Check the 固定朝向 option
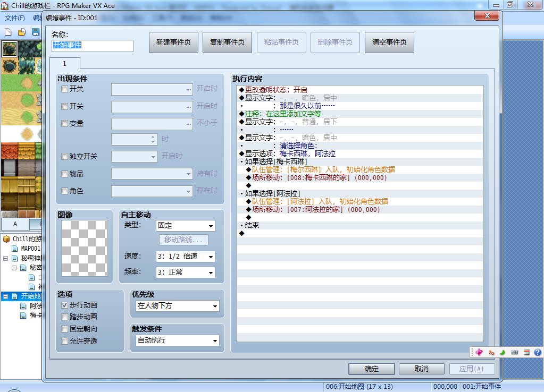Image resolution: width=544 pixels, height=392 pixels. [64, 329]
